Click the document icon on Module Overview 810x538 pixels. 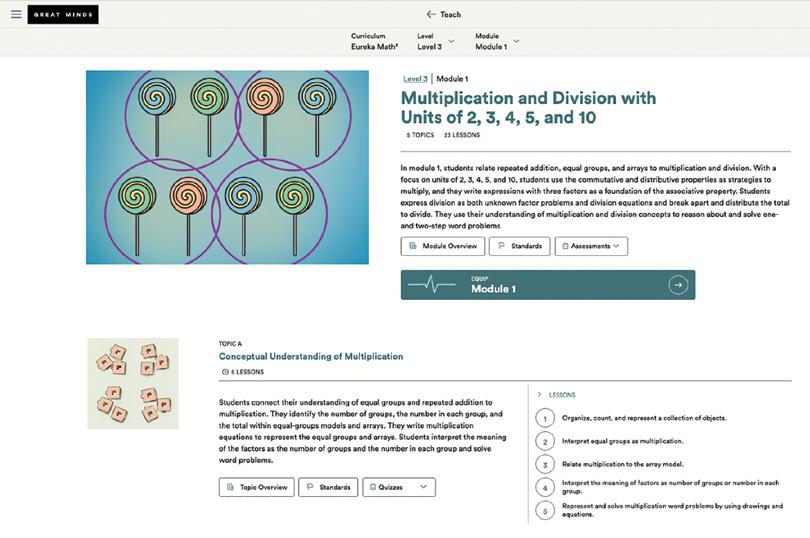tap(413, 246)
